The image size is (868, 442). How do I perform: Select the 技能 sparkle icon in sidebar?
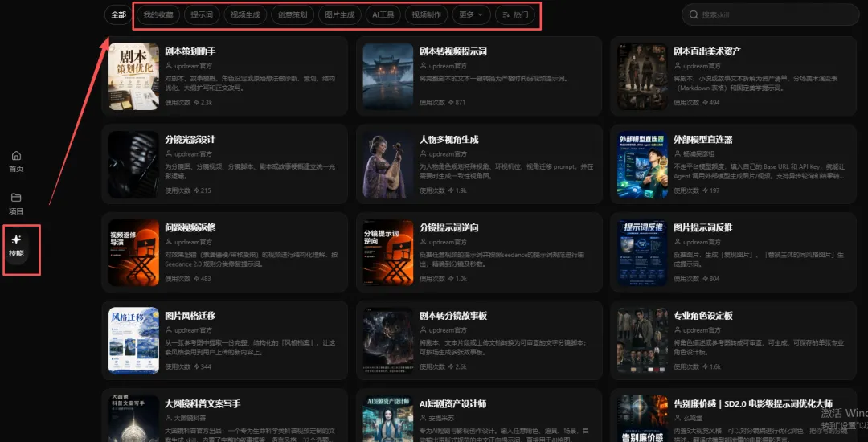click(x=16, y=239)
